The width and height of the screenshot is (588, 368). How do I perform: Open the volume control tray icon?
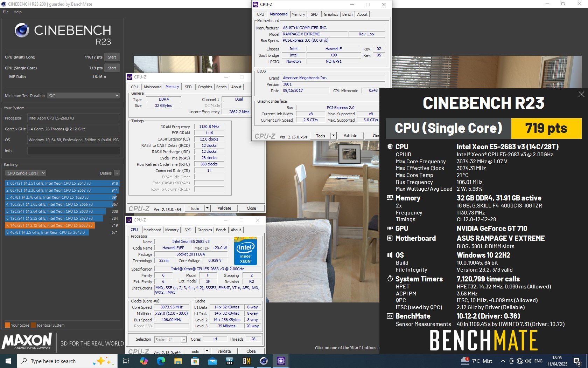[528, 361]
